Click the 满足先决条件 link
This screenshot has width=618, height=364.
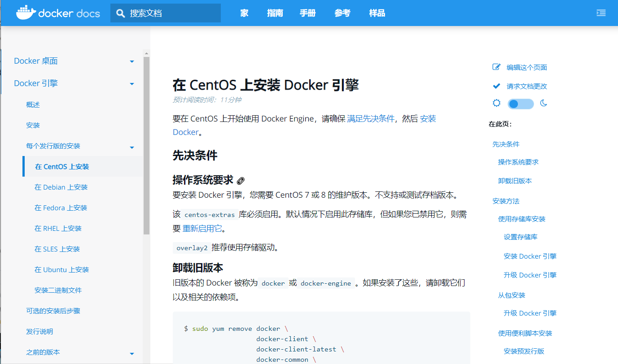click(371, 118)
